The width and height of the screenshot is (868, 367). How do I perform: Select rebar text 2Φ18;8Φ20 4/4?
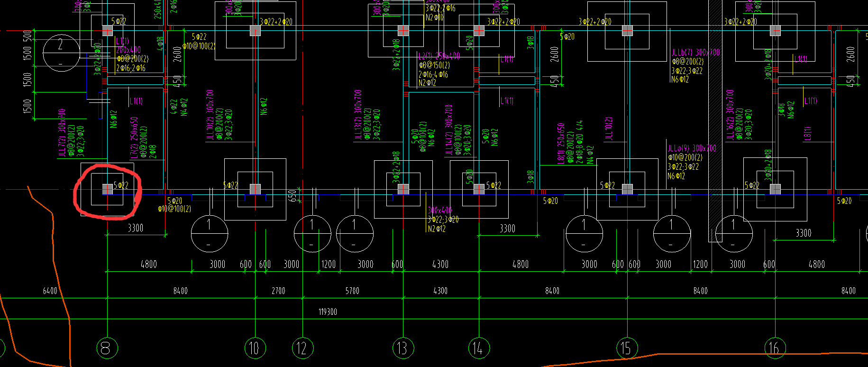click(579, 142)
